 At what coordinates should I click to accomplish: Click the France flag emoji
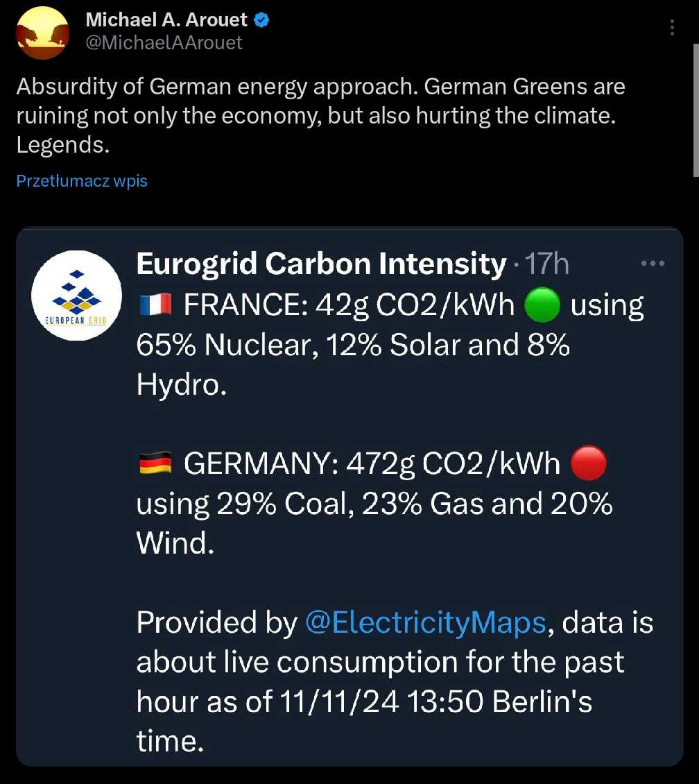[x=155, y=305]
